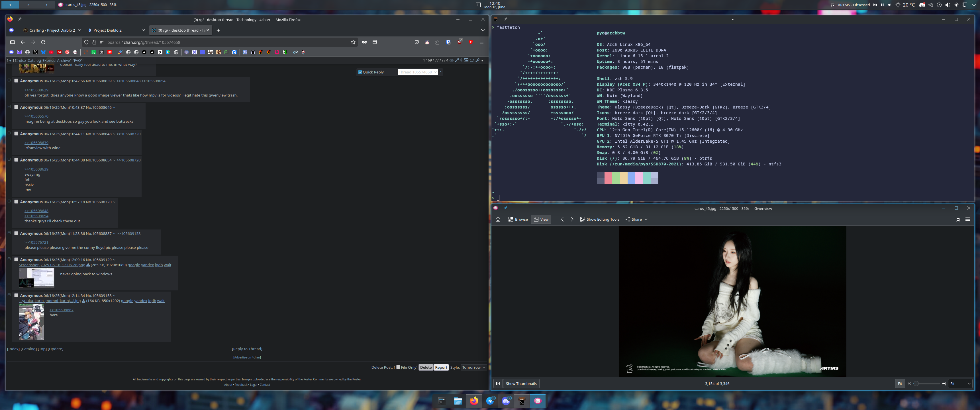Image resolution: width=980 pixels, height=410 pixels.
Task: Go to next image in Gwenview
Action: (x=572, y=220)
